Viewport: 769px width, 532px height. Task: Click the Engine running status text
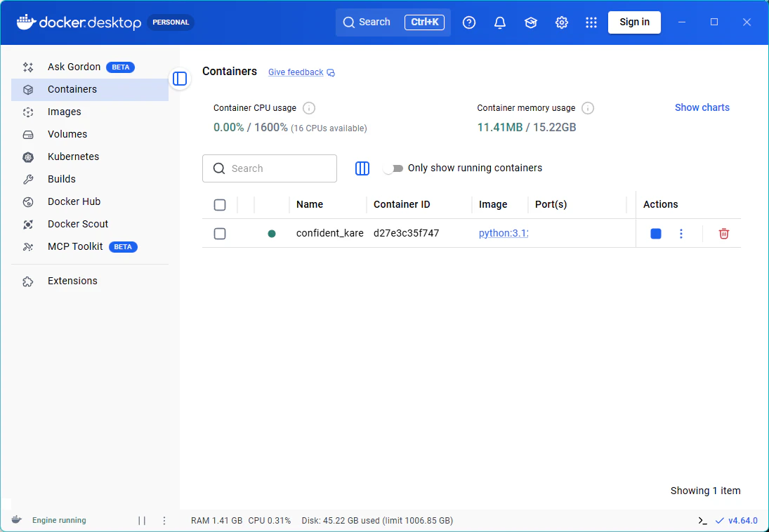[59, 520]
